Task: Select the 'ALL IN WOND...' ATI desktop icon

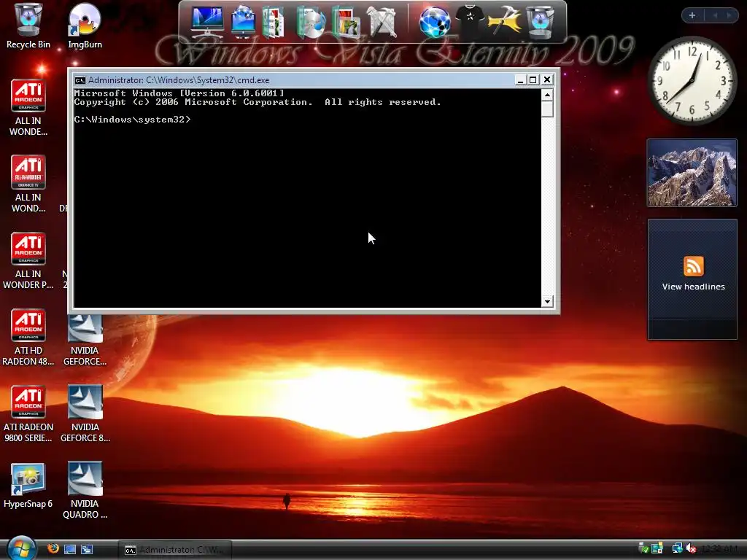Action: pyautogui.click(x=28, y=184)
